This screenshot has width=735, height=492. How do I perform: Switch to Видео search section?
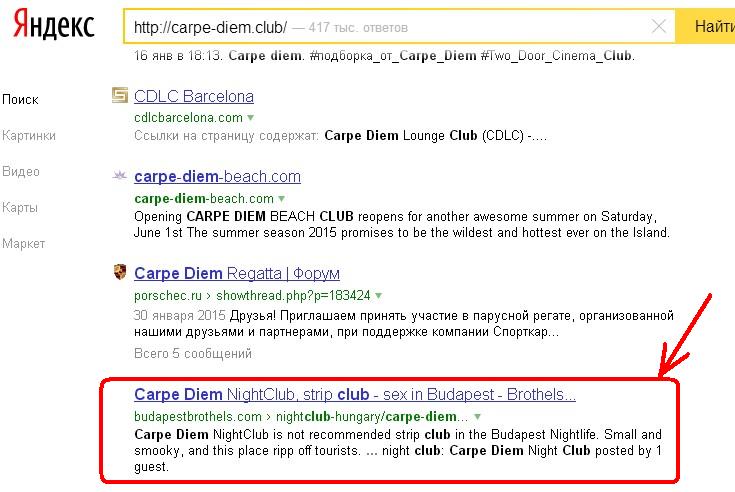click(x=21, y=171)
